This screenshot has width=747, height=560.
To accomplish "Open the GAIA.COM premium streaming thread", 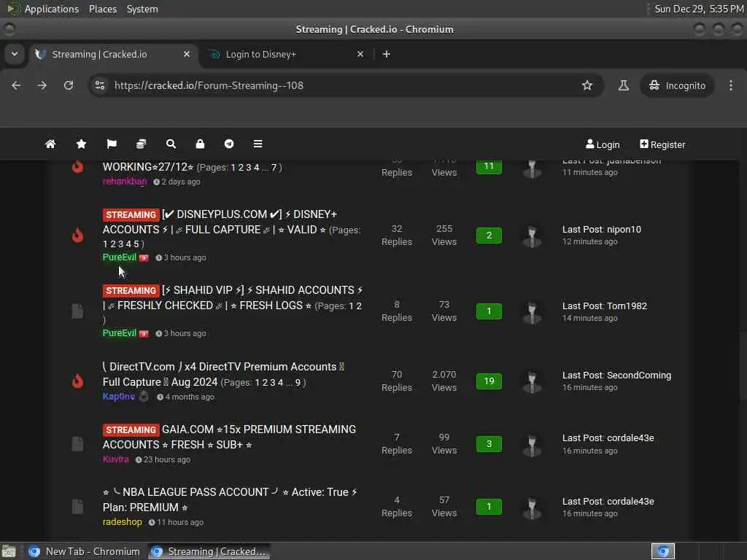I will (x=229, y=437).
